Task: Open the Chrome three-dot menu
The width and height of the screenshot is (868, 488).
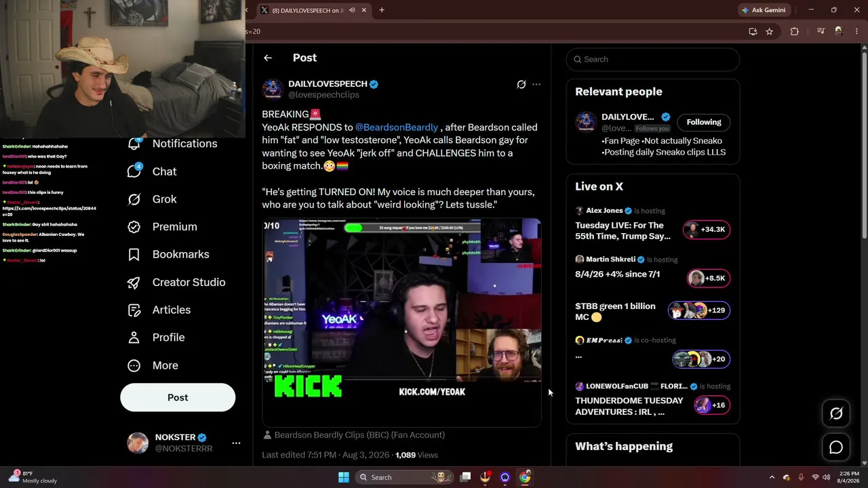Action: click(x=856, y=31)
